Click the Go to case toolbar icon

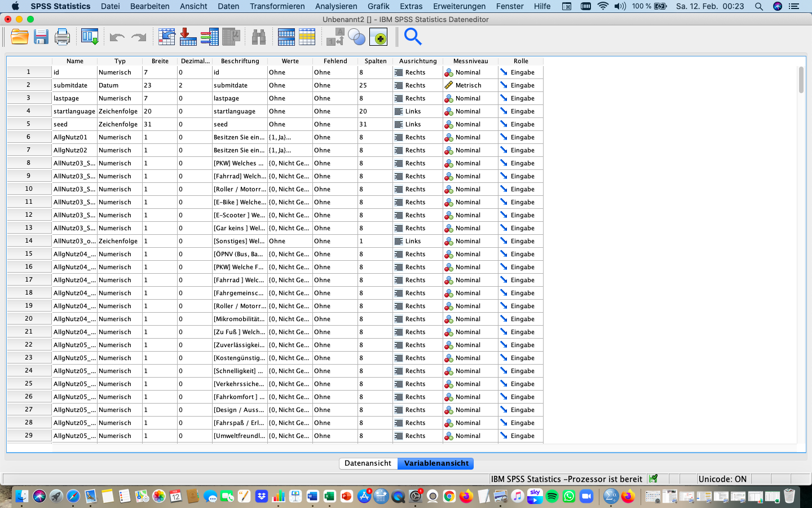coord(167,37)
